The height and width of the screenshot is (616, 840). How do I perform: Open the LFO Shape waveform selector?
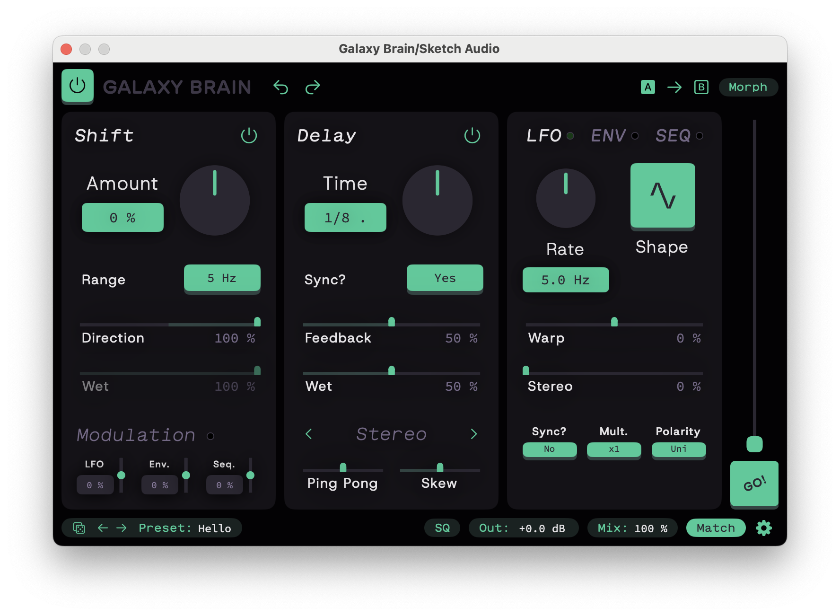pyautogui.click(x=662, y=195)
